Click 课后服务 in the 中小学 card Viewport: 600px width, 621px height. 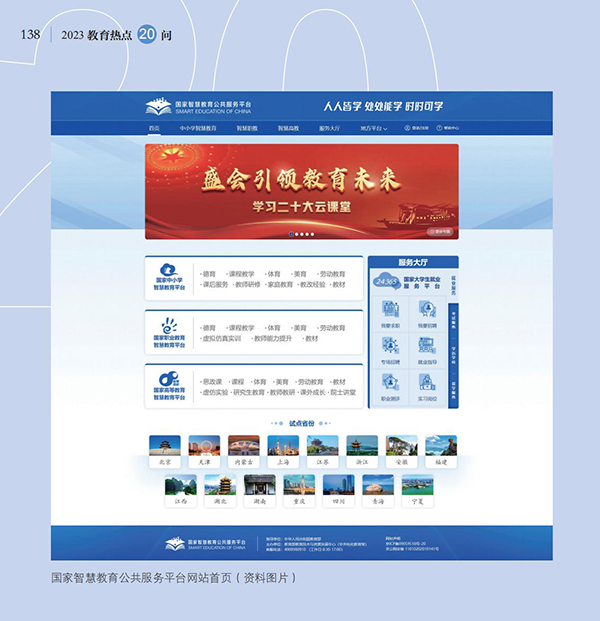(x=215, y=284)
